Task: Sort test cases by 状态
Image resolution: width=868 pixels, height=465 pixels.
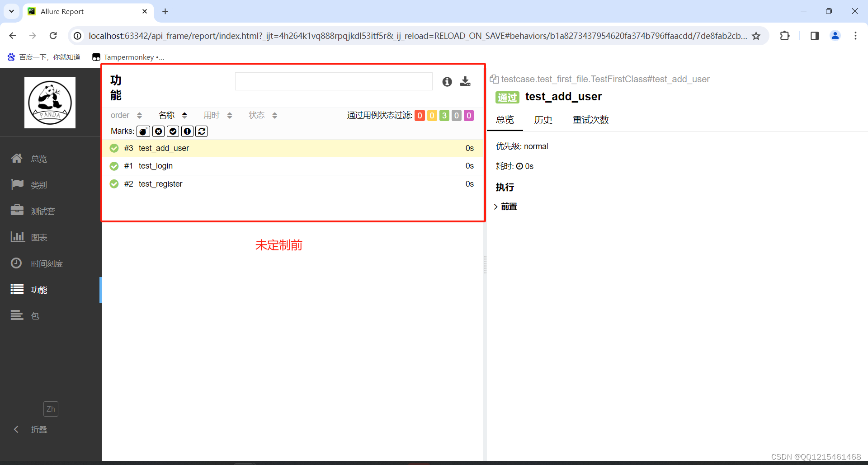Action: (263, 116)
